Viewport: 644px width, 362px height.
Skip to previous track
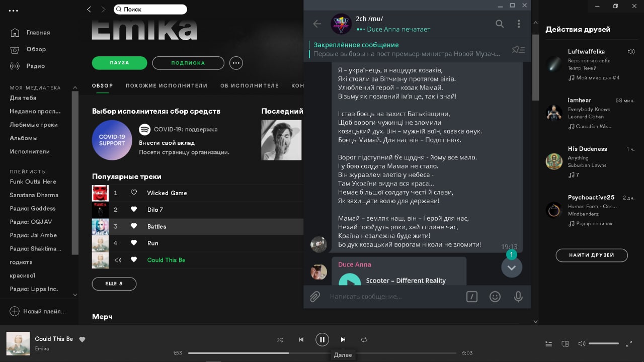(x=301, y=340)
